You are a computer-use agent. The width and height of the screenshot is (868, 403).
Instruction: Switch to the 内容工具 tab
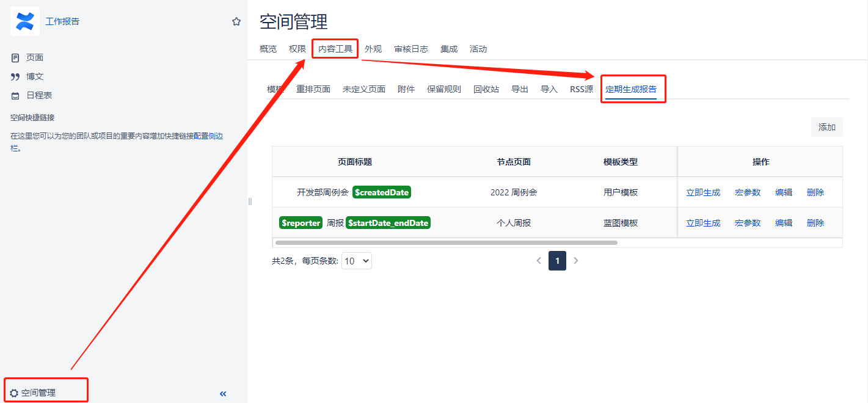335,49
